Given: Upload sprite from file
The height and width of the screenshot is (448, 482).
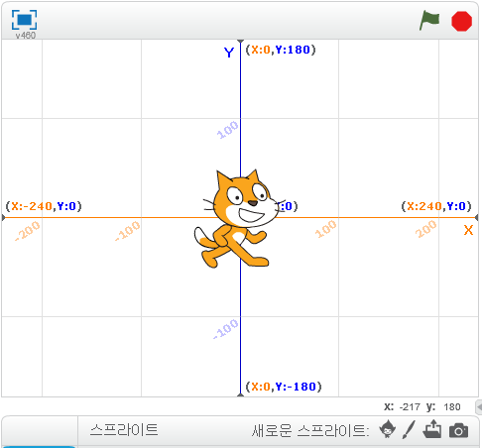Looking at the screenshot, I should 432,429.
